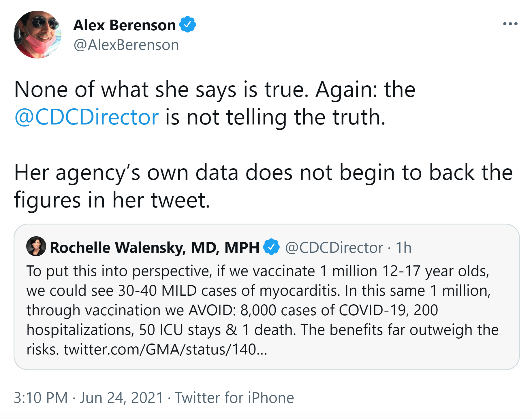This screenshot has height=419, width=532.
Task: Open the three-dot more options menu
Action: click(510, 24)
